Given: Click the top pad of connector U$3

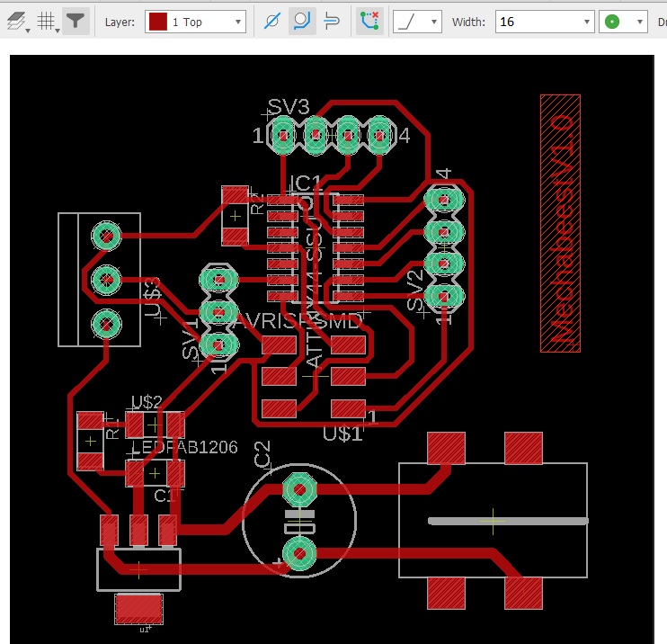Looking at the screenshot, I should click(106, 236).
